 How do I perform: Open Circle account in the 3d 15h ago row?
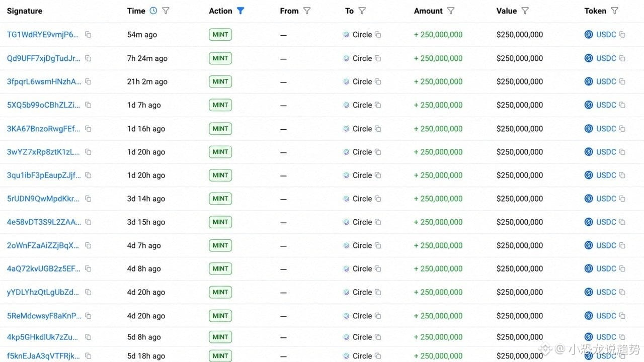pos(362,222)
